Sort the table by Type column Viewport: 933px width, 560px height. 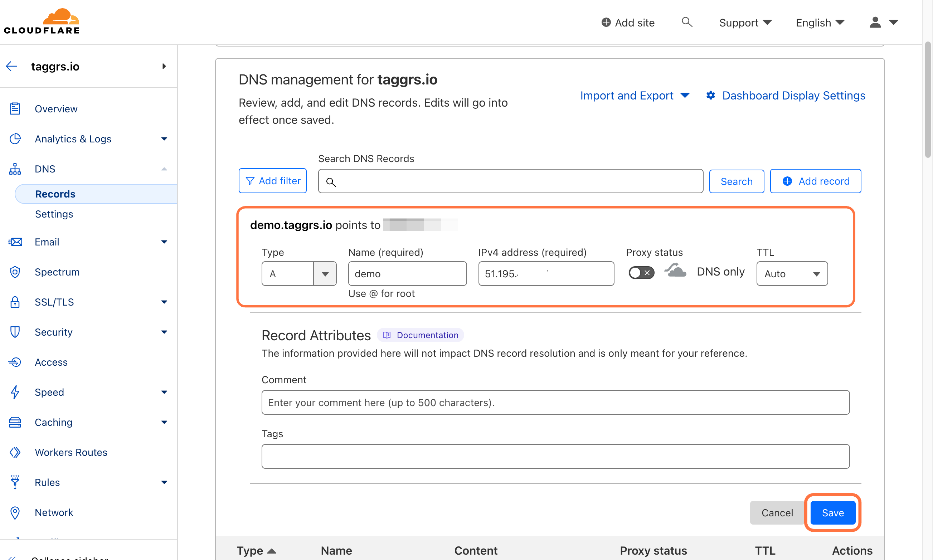pyautogui.click(x=256, y=551)
